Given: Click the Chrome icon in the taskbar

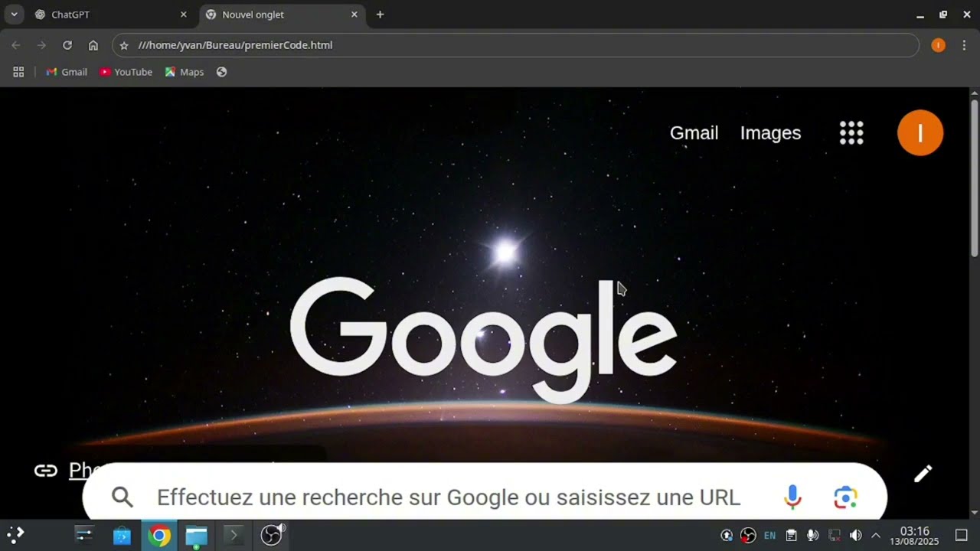Looking at the screenshot, I should click(159, 536).
